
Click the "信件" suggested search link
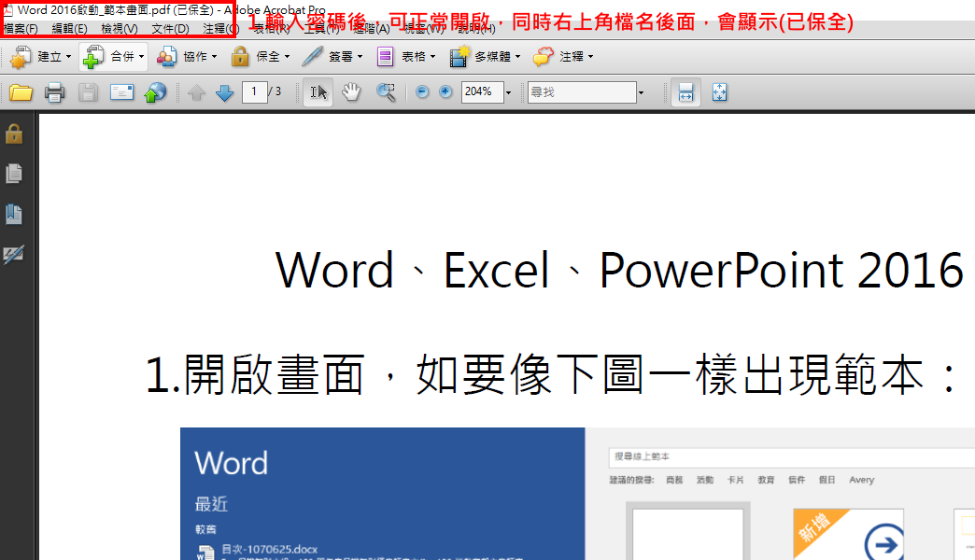(797, 480)
